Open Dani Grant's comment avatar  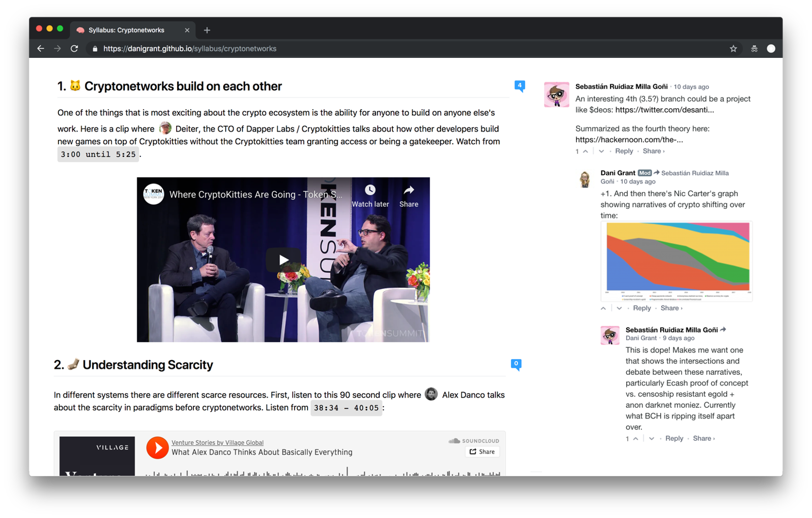(x=585, y=179)
